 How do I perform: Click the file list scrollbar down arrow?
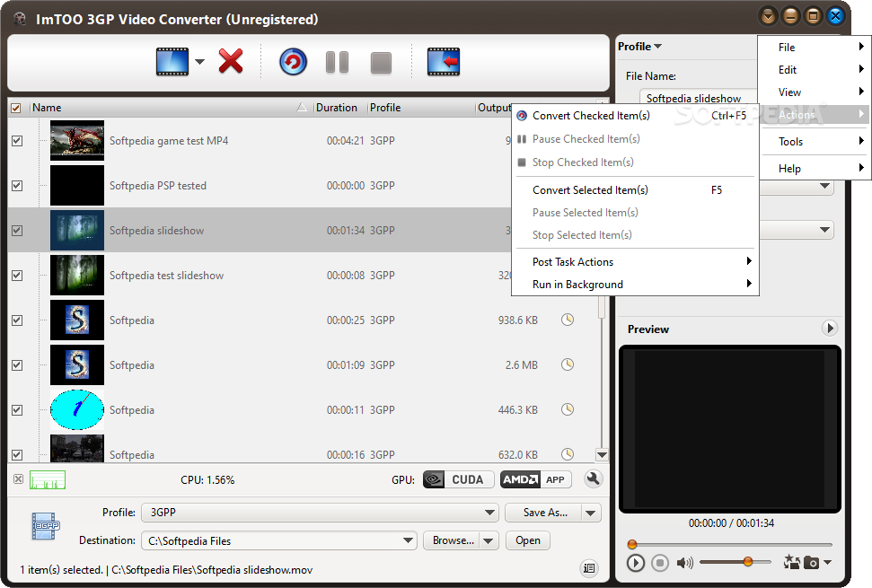pyautogui.click(x=602, y=454)
